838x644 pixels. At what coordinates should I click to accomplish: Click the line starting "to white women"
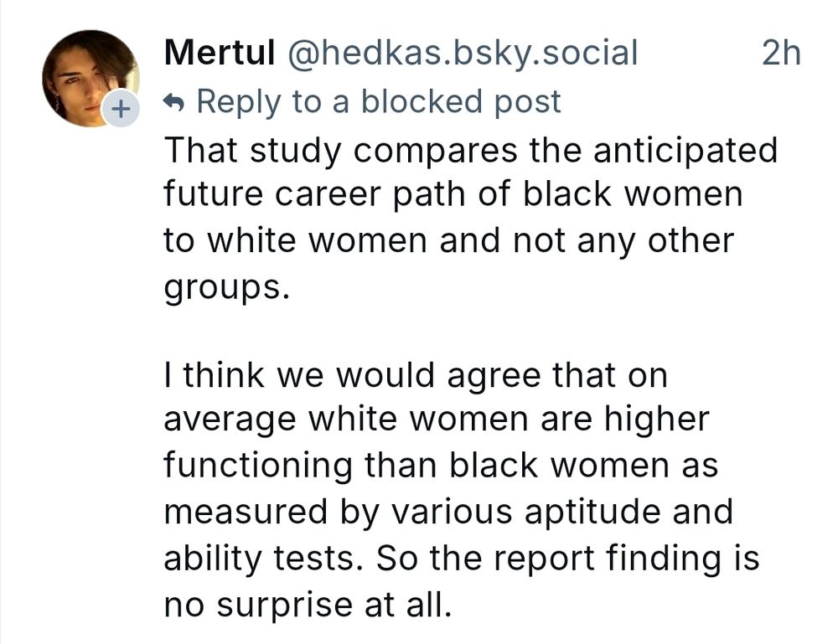(x=448, y=241)
